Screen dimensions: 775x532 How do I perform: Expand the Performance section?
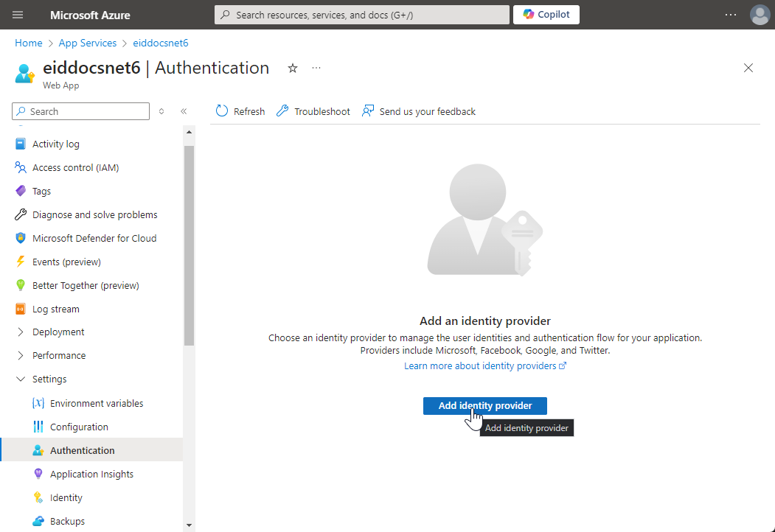21,356
